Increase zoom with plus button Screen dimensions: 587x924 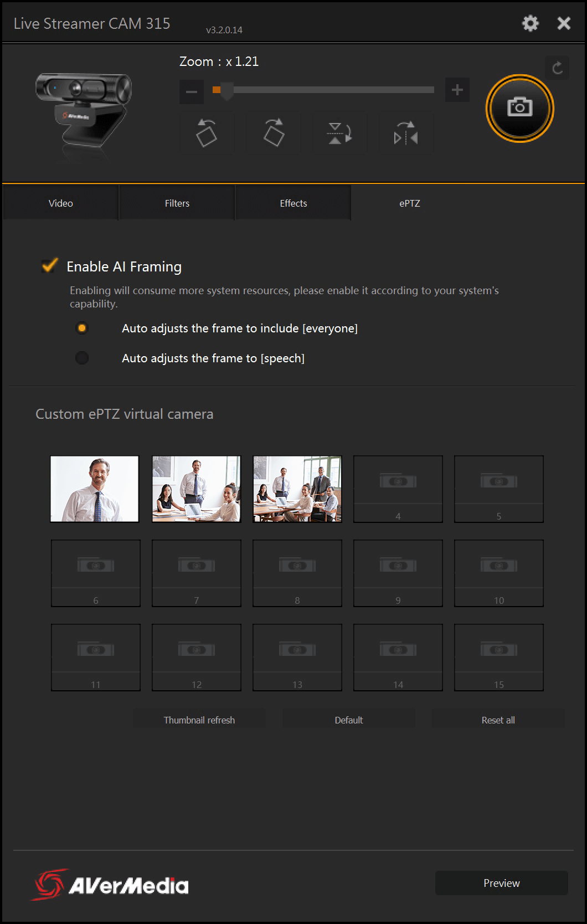[x=457, y=90]
